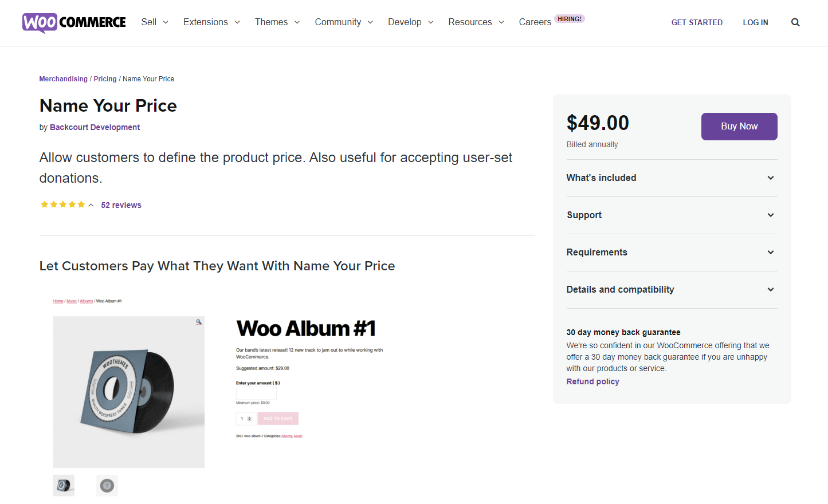Click the Buy Now button
Screen dimensions: 828x504
coord(739,127)
